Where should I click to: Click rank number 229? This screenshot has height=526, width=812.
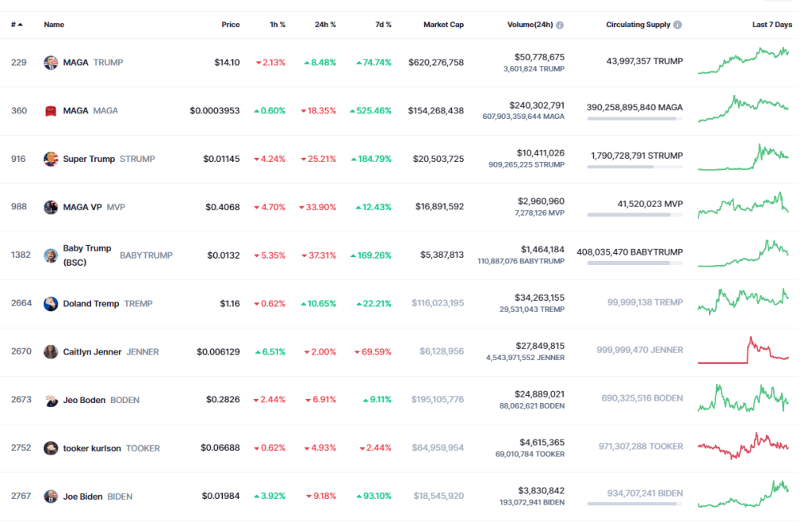(x=19, y=63)
